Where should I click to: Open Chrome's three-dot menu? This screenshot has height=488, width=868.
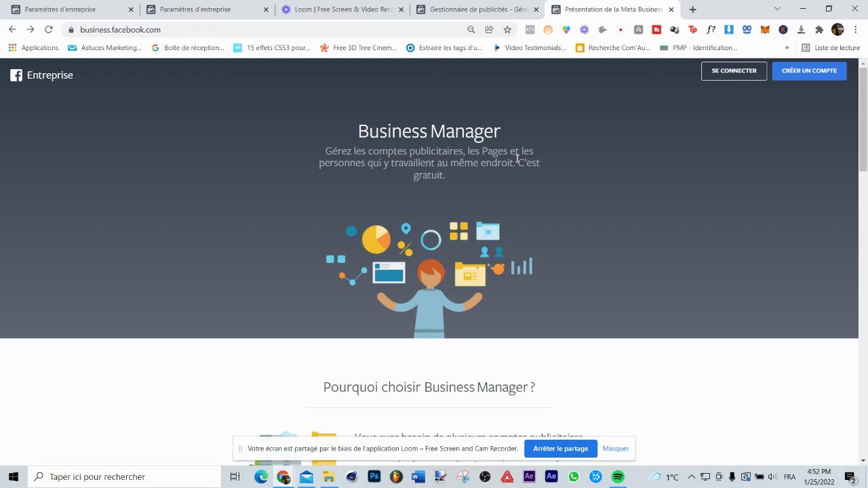(855, 30)
